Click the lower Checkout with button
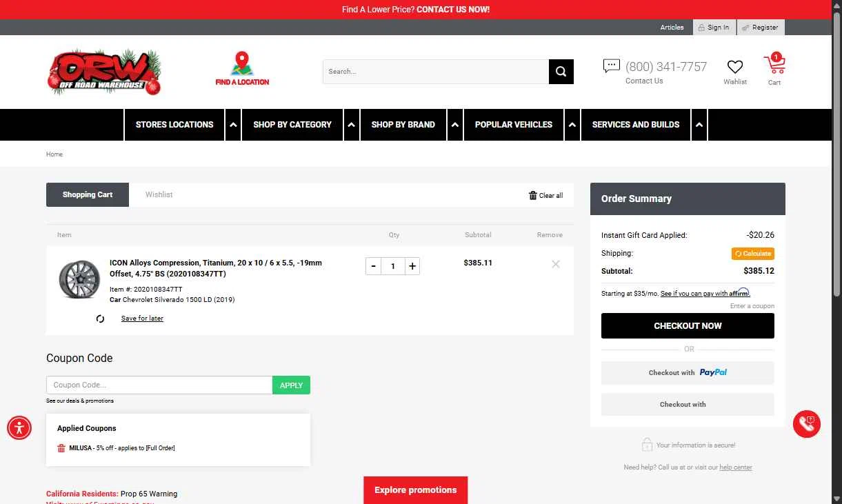The height and width of the screenshot is (504, 842). [x=688, y=404]
